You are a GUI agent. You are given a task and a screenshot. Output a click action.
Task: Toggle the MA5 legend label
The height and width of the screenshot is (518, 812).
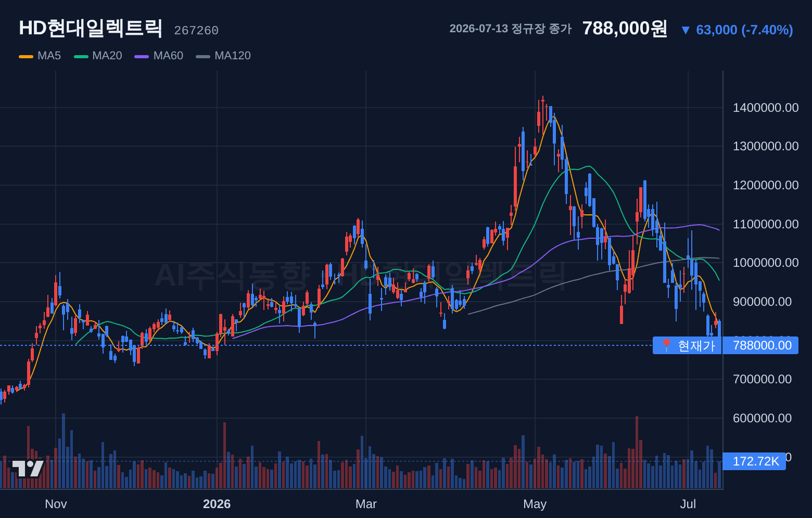pyautogui.click(x=49, y=56)
